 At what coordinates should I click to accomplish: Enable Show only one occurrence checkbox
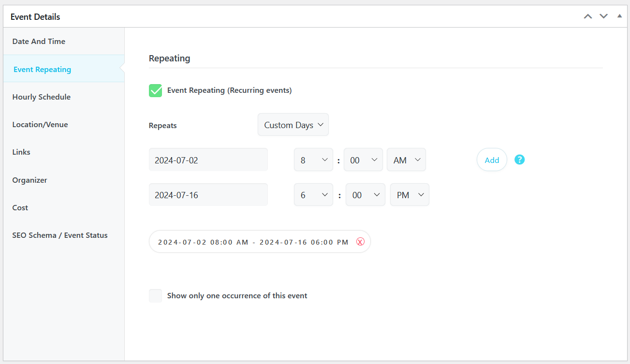(x=155, y=296)
